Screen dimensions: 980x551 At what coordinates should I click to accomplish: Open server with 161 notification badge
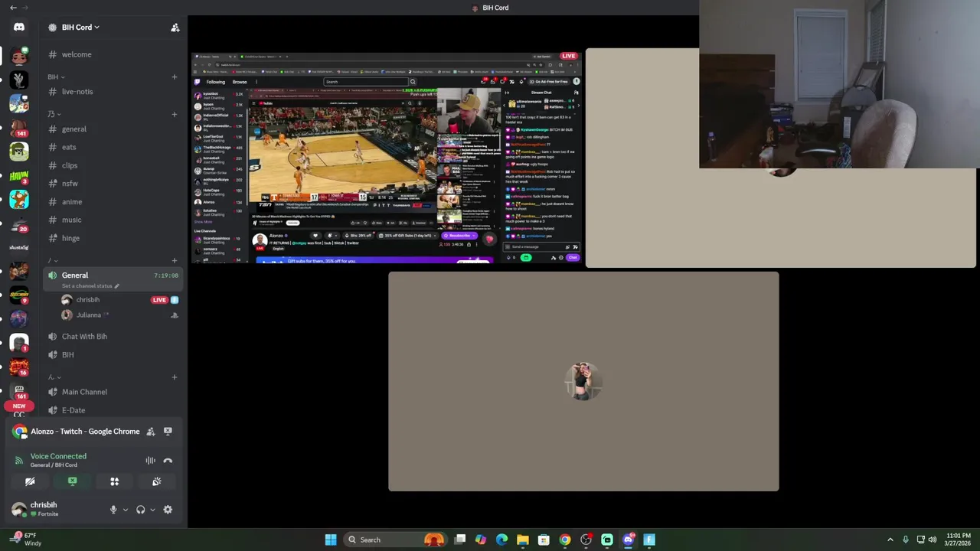point(19,390)
